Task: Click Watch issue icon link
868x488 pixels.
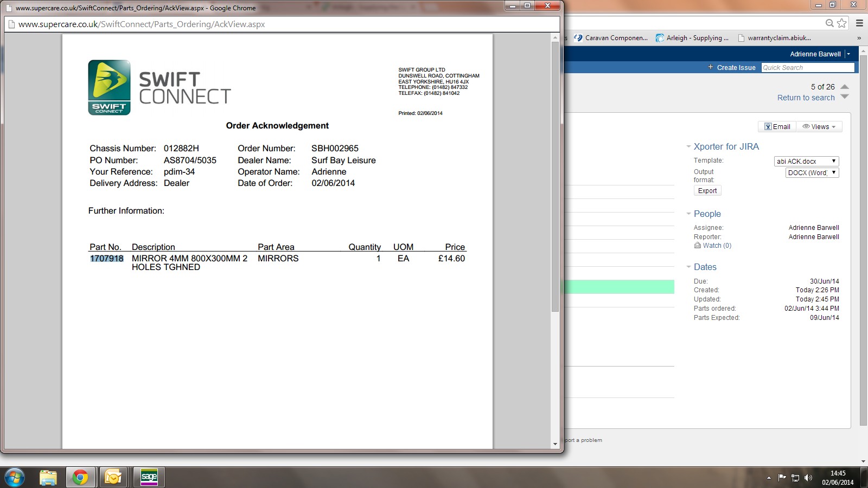Action: 713,246
